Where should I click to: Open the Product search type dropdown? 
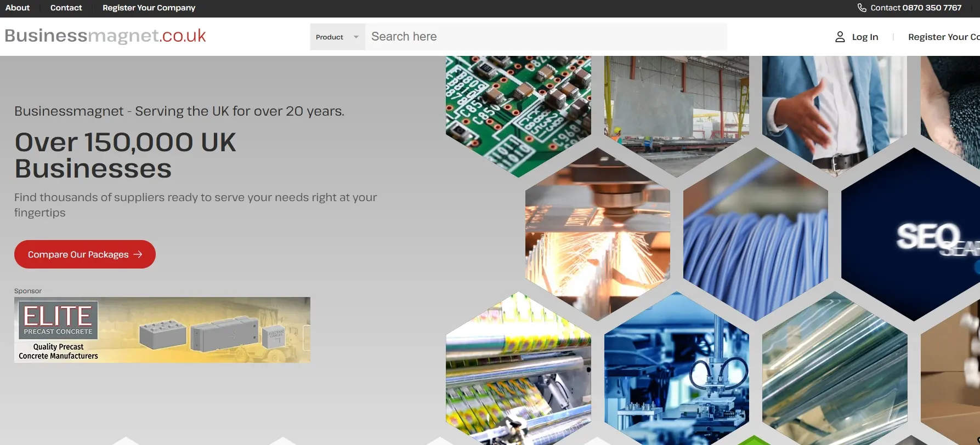pos(337,37)
